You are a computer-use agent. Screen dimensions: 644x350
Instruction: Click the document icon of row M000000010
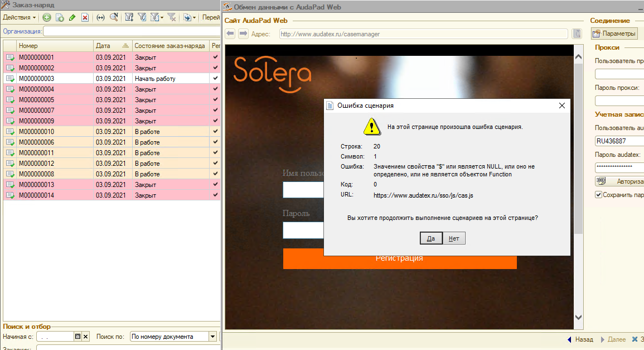click(10, 132)
